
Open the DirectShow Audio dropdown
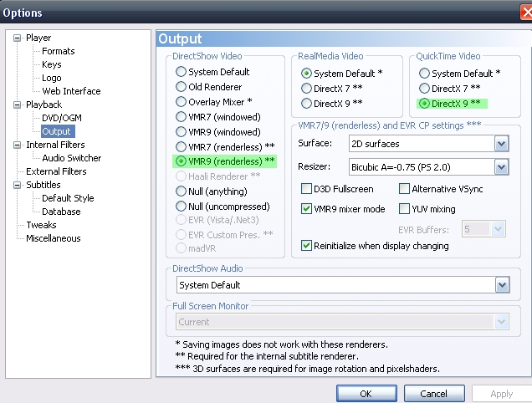(x=502, y=285)
